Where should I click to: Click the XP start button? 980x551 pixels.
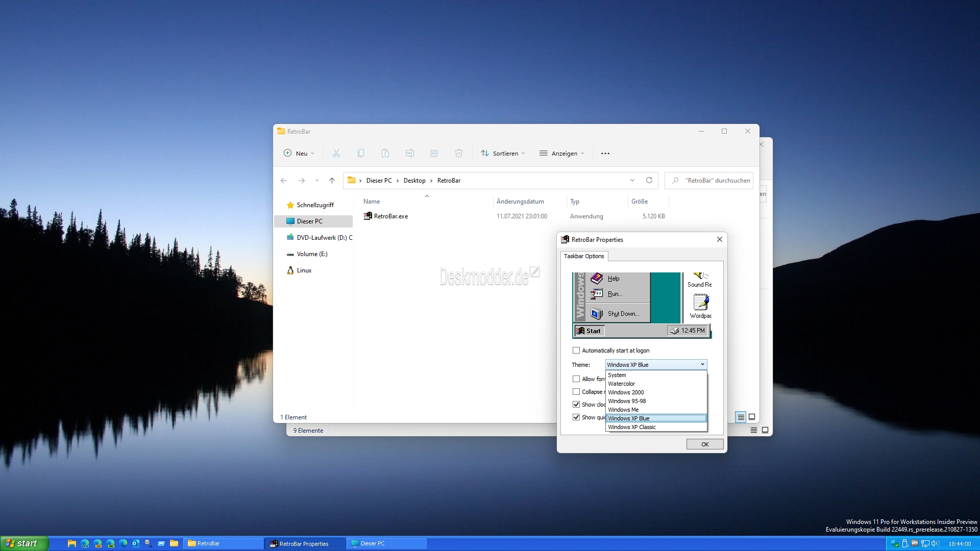24,543
